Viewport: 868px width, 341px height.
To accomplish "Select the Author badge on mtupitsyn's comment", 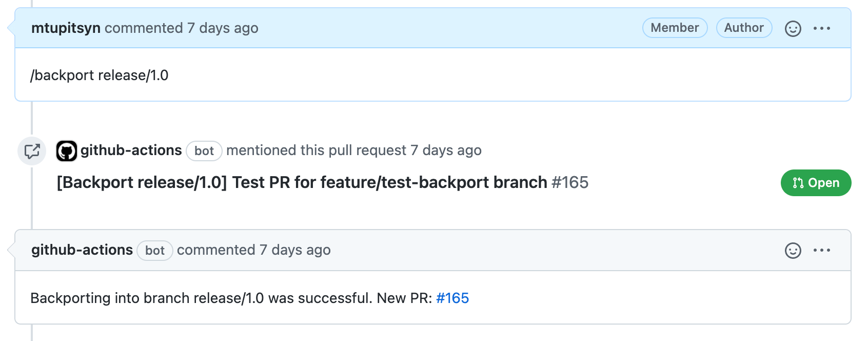I will 744,28.
